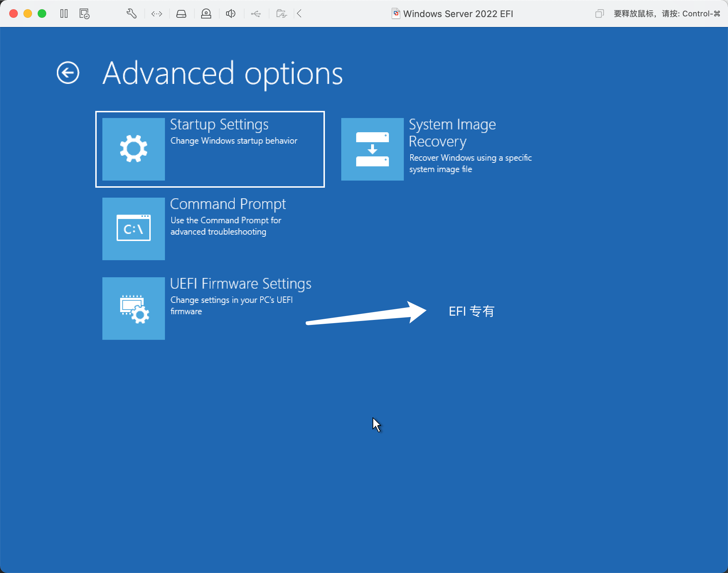Click the sound speaker icon

pos(231,14)
